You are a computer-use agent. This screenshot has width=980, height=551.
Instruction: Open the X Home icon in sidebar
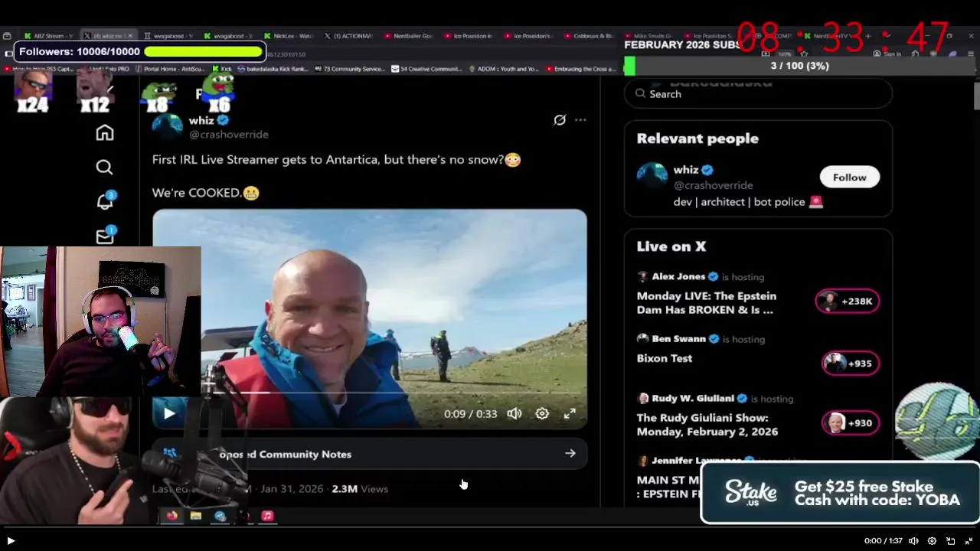click(x=105, y=132)
